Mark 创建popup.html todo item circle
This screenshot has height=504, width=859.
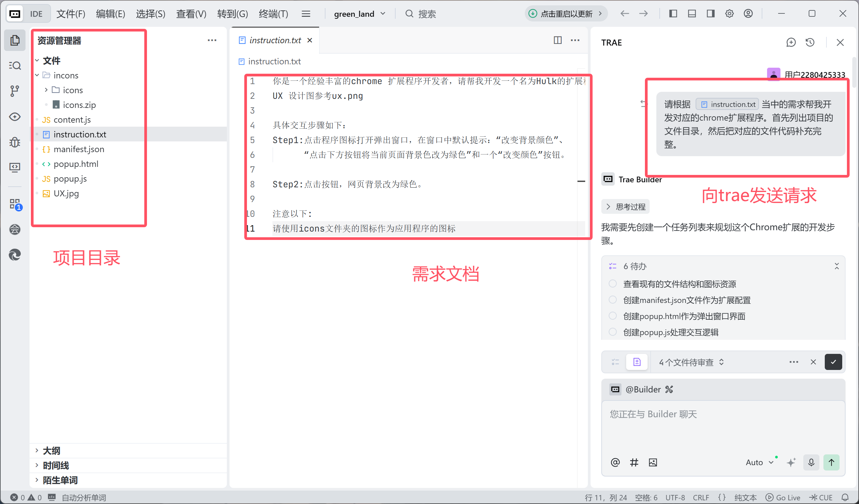[x=613, y=316]
